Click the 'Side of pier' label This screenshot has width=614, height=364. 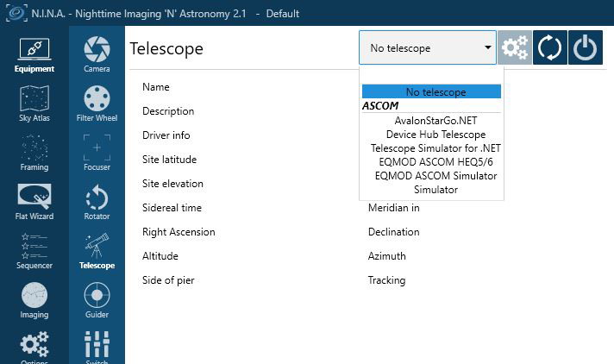click(168, 280)
